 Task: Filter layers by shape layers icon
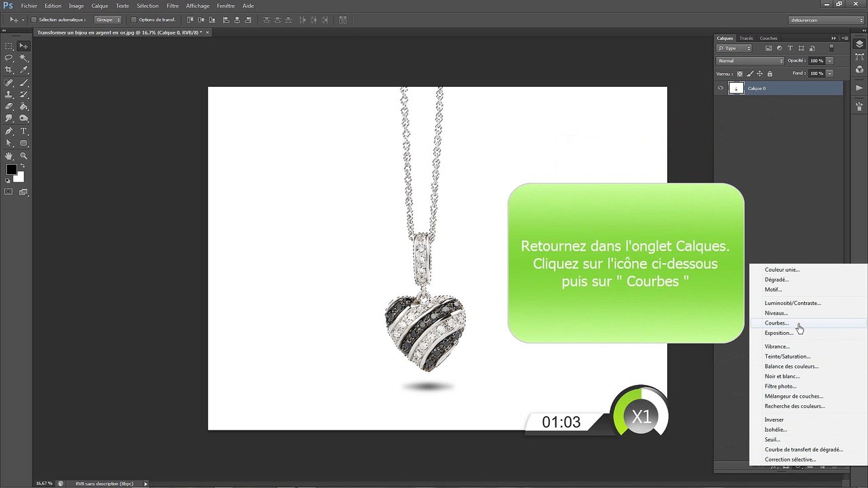pos(801,48)
